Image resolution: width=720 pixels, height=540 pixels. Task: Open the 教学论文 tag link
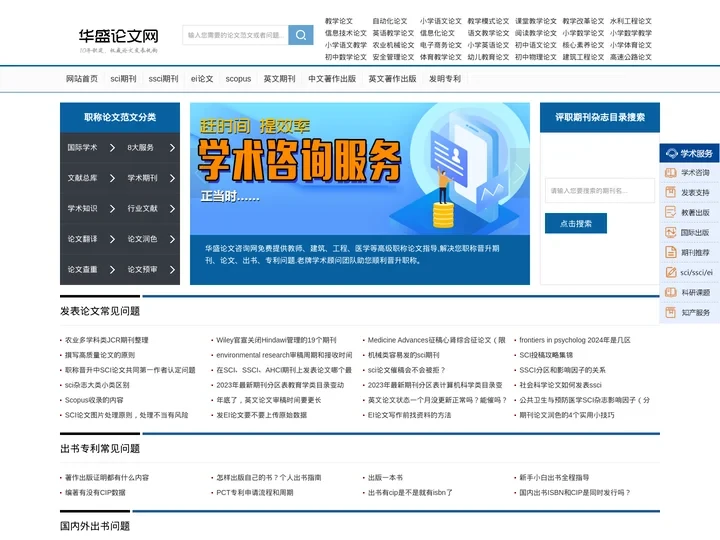pos(339,21)
